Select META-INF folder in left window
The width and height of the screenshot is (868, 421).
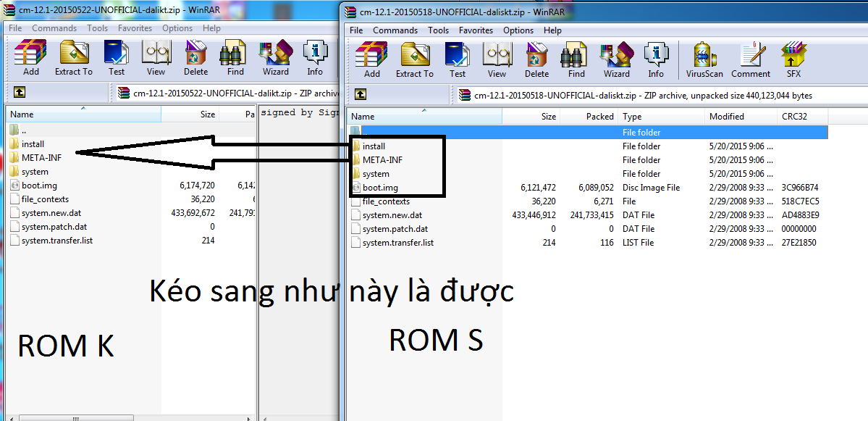pos(35,158)
